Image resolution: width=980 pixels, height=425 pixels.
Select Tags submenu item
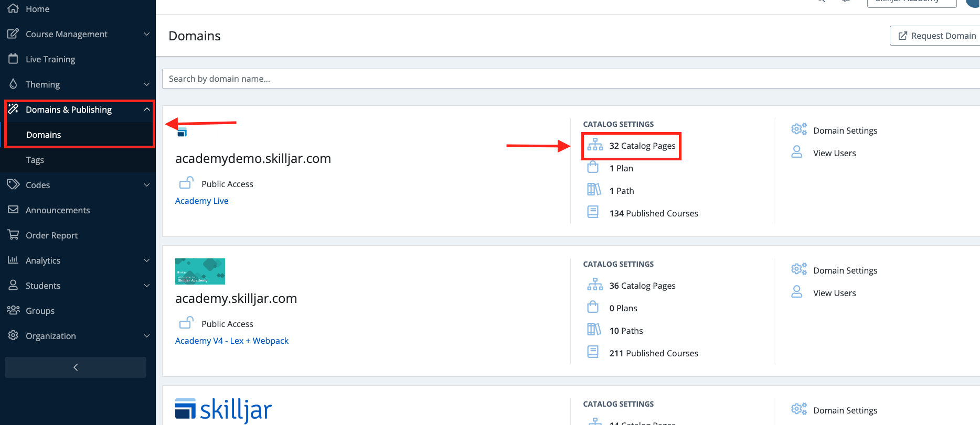pos(78,160)
